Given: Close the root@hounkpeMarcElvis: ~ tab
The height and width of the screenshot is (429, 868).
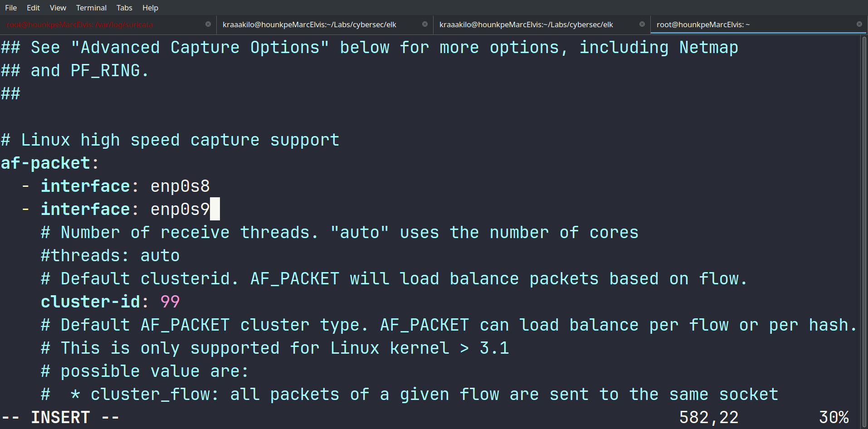Looking at the screenshot, I should coord(859,24).
